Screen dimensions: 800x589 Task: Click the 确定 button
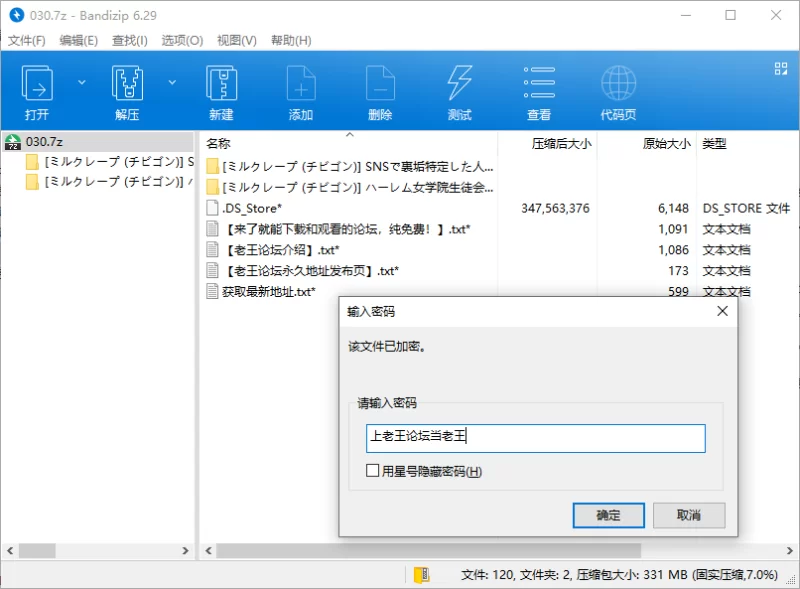608,516
